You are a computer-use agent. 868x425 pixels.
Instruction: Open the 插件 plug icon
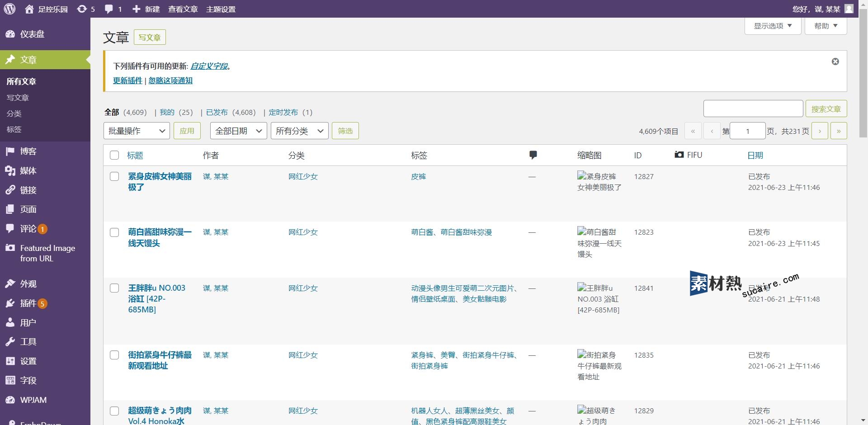pos(10,303)
